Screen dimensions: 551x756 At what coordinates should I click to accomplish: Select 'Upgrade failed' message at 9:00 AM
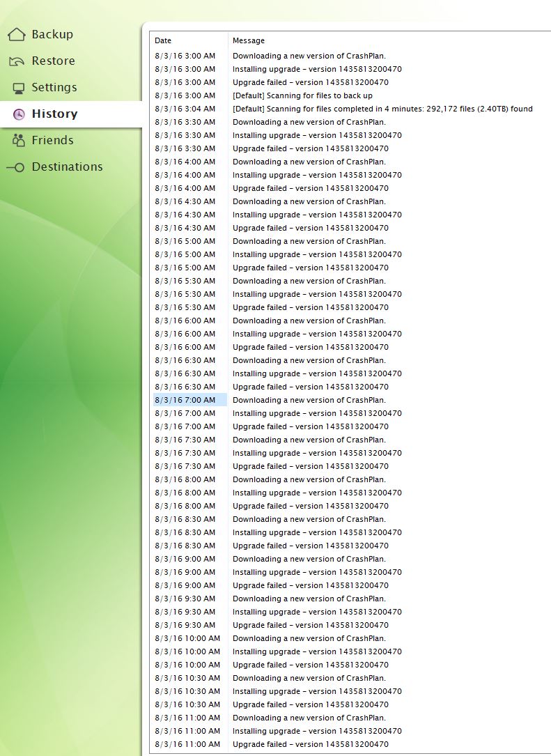tap(311, 585)
